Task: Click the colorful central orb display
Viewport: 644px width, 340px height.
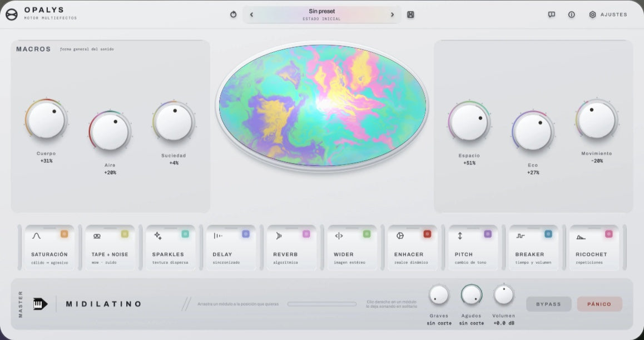Action: click(322, 106)
